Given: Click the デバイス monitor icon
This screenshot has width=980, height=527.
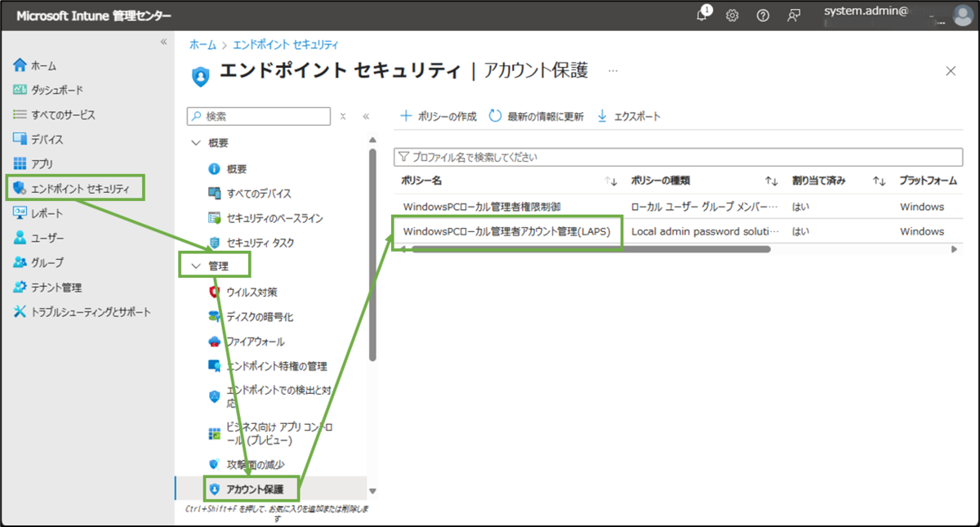Looking at the screenshot, I should click(20, 139).
